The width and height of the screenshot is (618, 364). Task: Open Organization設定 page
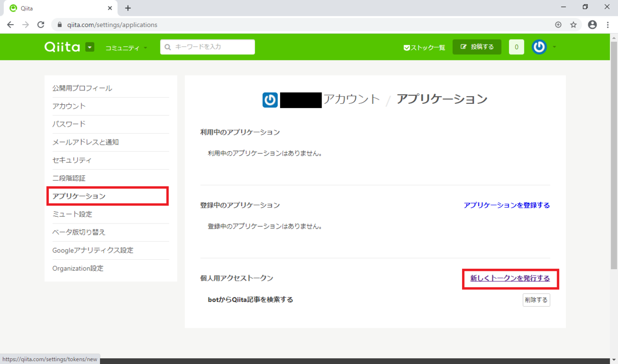click(78, 268)
